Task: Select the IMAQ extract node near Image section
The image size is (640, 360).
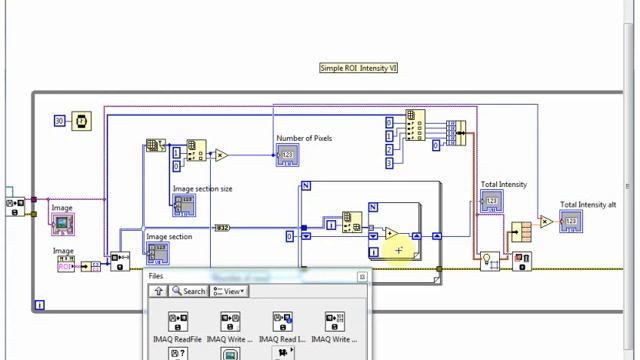Action: [120, 261]
